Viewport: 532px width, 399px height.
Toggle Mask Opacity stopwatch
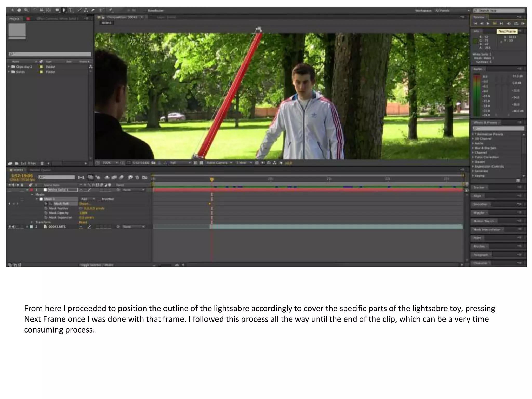pos(46,213)
